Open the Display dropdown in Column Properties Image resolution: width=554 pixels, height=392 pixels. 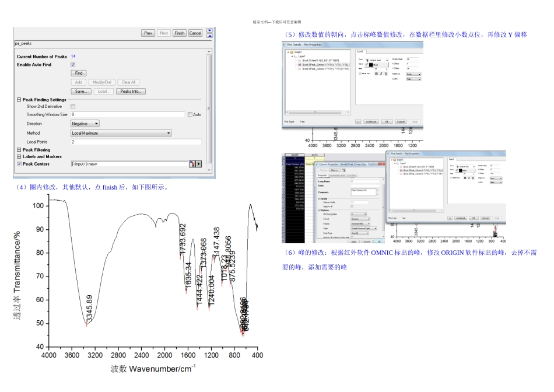pos(360,224)
